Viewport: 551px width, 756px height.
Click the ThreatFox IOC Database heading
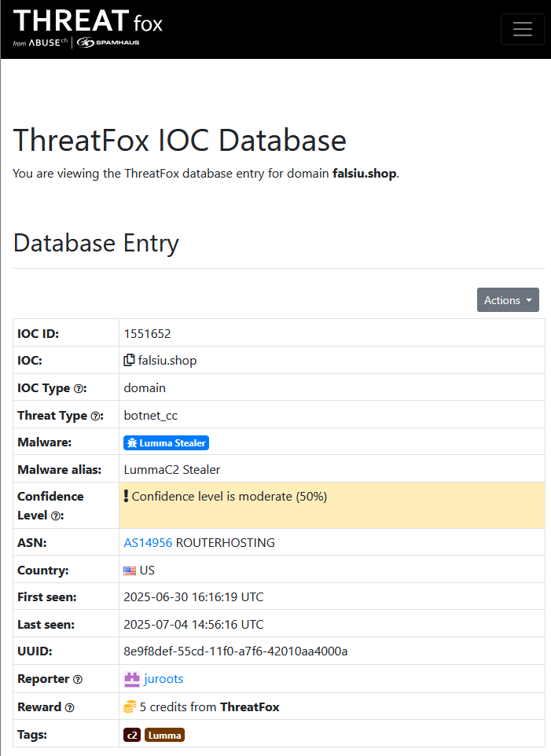pyautogui.click(x=179, y=141)
